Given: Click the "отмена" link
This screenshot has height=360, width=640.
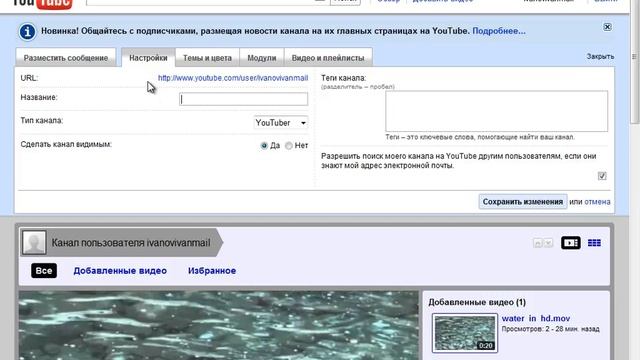Looking at the screenshot, I should pyautogui.click(x=597, y=202).
